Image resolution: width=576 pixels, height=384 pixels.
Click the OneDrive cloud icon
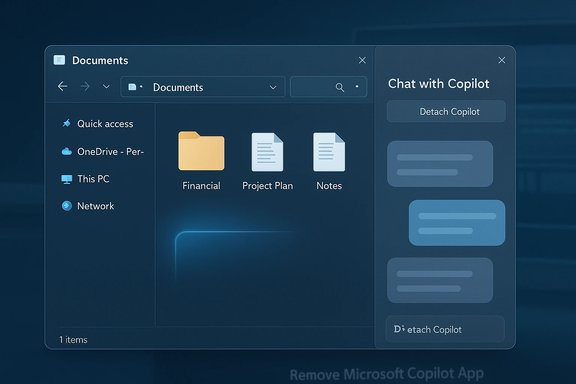[66, 151]
